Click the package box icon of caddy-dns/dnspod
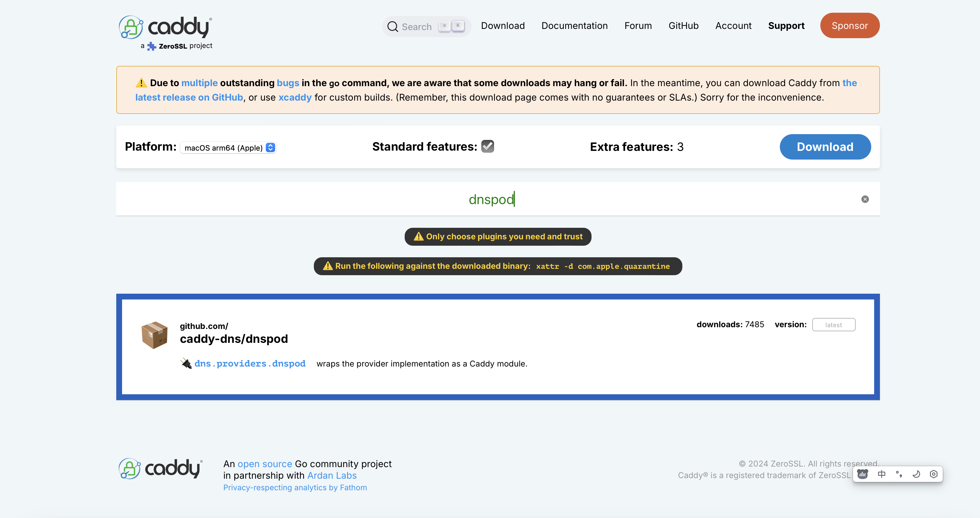Image resolution: width=980 pixels, height=518 pixels. pos(154,335)
